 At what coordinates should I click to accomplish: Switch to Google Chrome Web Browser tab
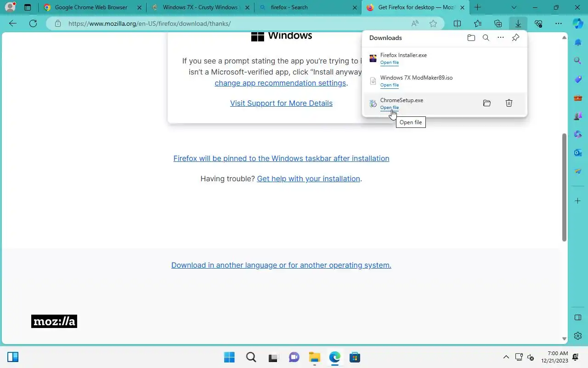(x=92, y=7)
